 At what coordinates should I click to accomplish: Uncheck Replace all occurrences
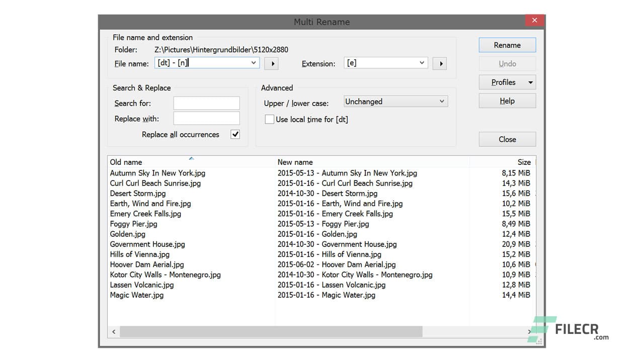(x=234, y=134)
